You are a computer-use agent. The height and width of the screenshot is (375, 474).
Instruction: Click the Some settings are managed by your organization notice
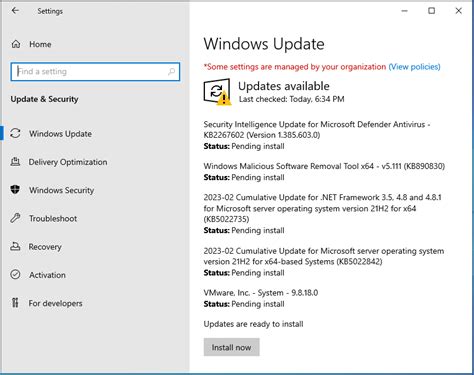click(295, 67)
